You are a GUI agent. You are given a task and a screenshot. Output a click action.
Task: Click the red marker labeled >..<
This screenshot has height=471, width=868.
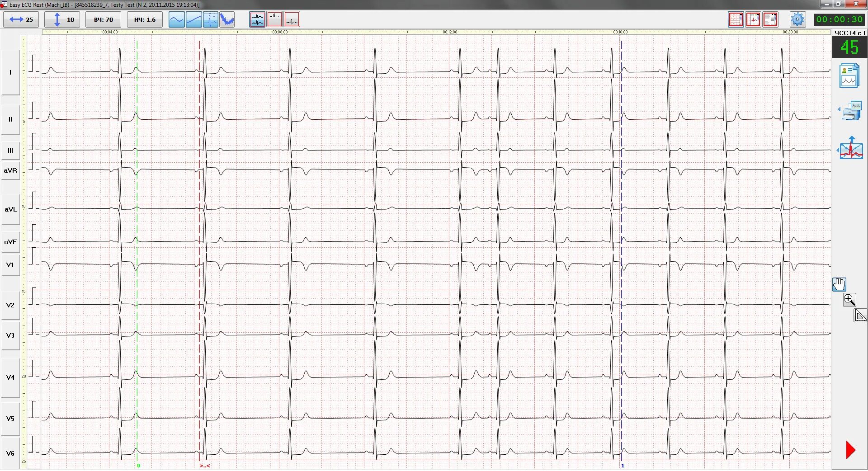tap(204, 466)
